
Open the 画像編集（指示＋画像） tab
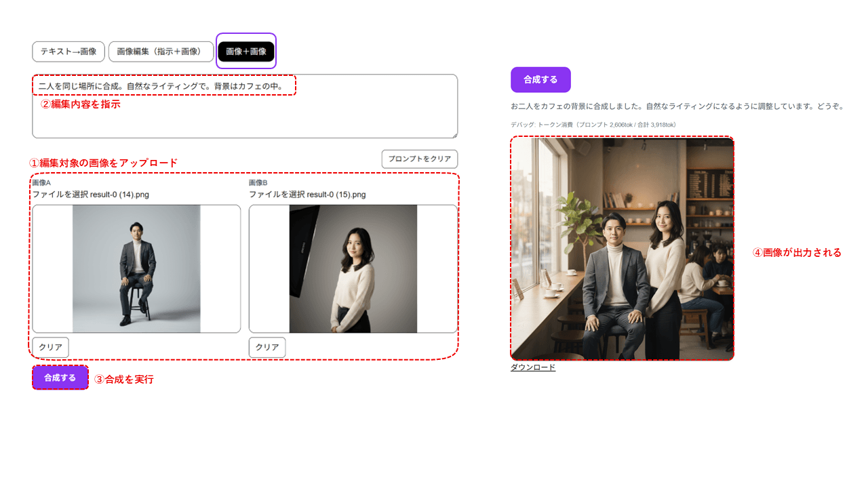click(161, 52)
